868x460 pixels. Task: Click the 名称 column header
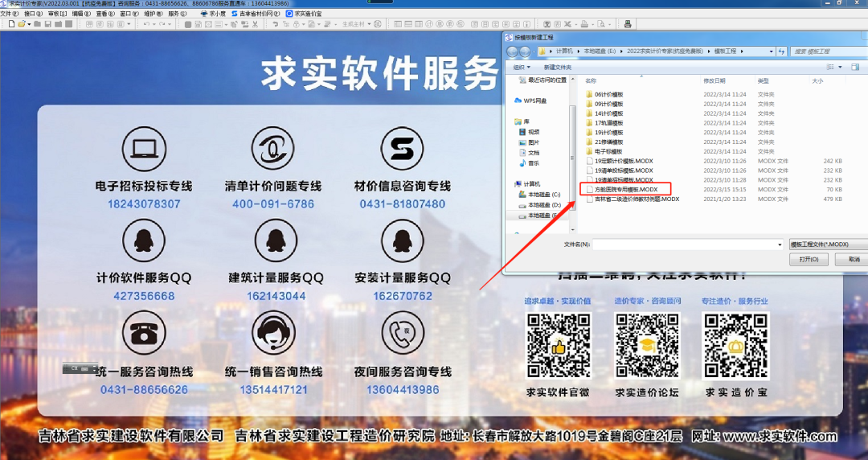click(x=592, y=81)
